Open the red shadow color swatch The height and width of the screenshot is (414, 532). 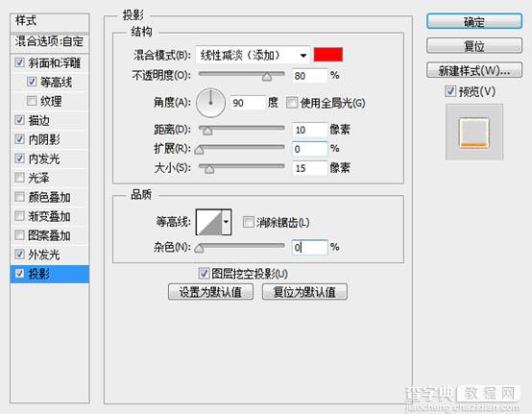coord(328,55)
